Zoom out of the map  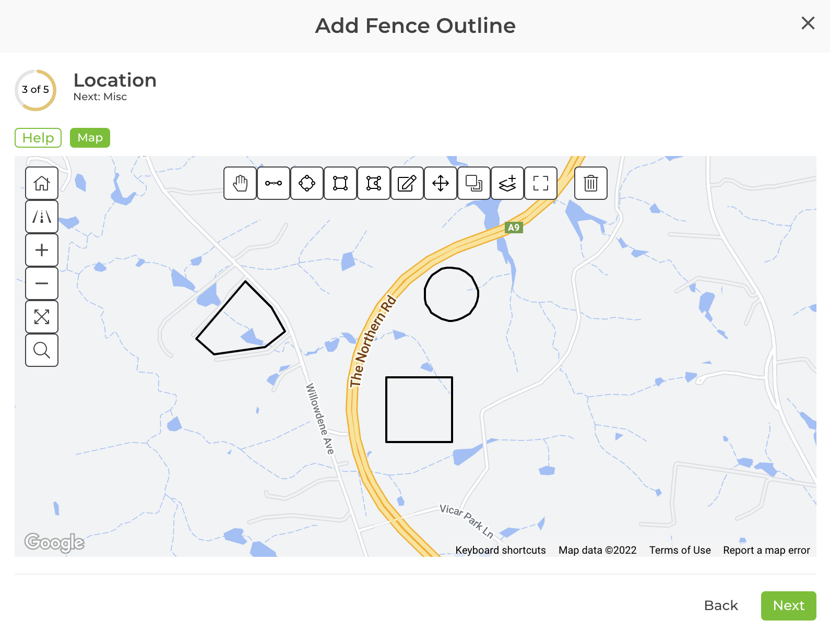[x=42, y=283]
